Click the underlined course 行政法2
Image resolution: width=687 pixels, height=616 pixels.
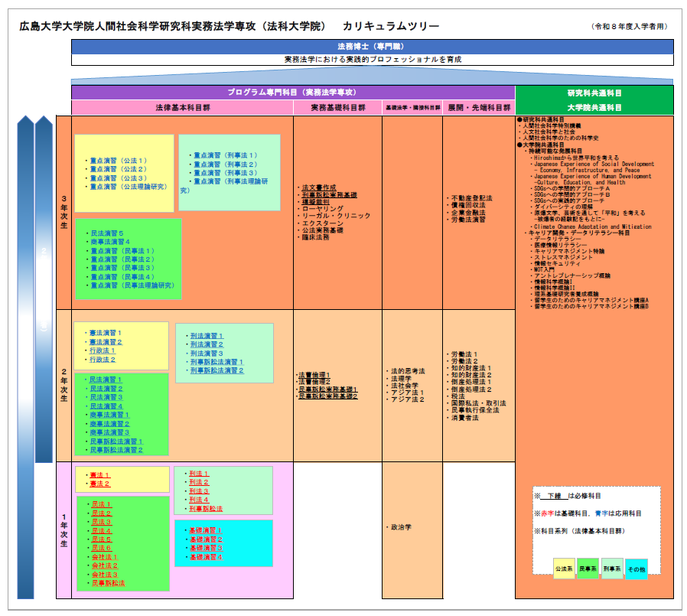click(103, 359)
